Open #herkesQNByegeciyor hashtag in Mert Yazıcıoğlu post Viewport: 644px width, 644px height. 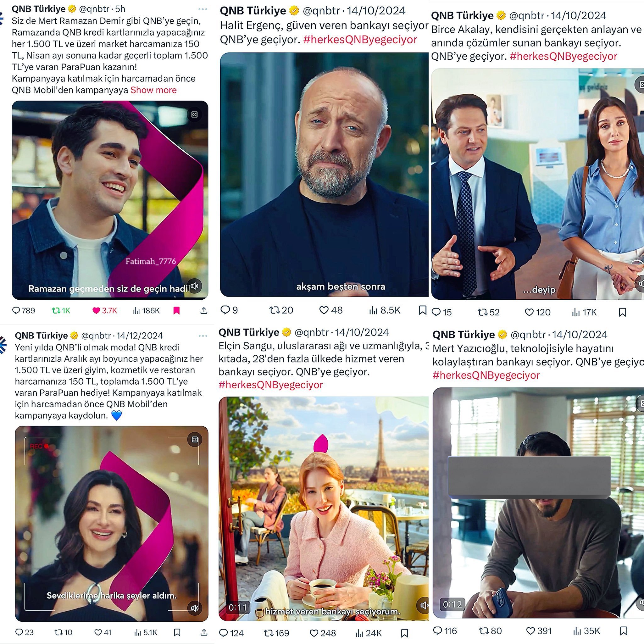(x=486, y=375)
